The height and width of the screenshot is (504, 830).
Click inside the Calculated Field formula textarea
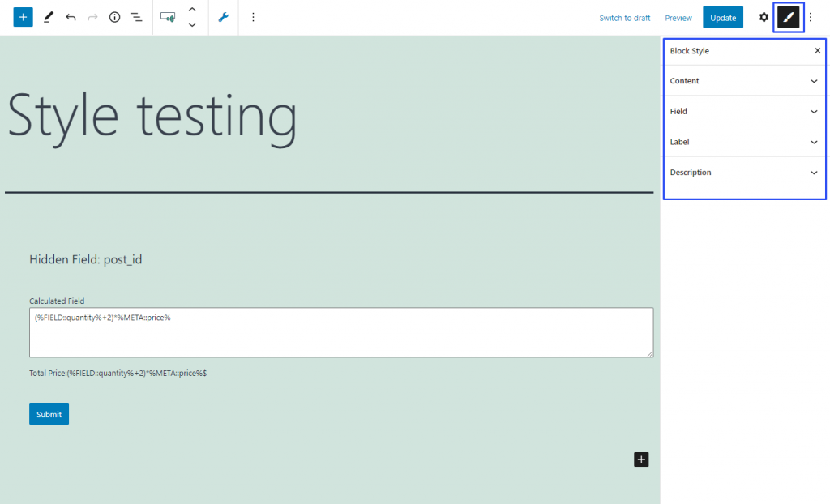click(341, 332)
